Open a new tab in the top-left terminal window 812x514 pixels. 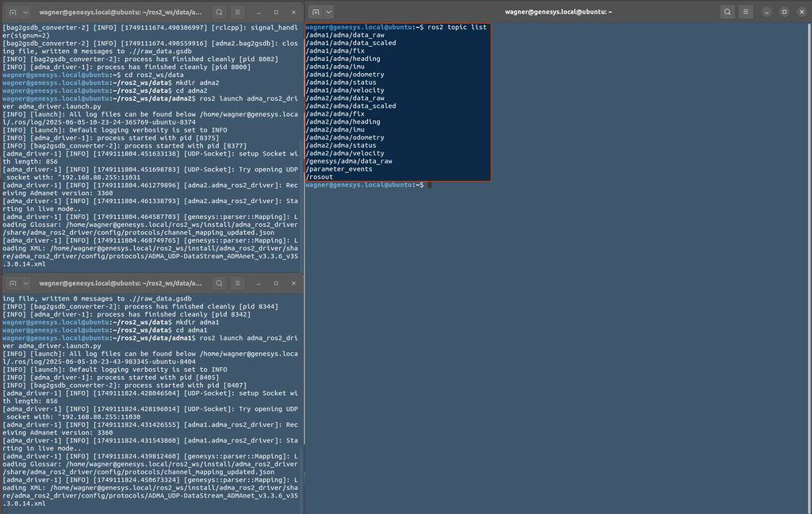click(13, 12)
